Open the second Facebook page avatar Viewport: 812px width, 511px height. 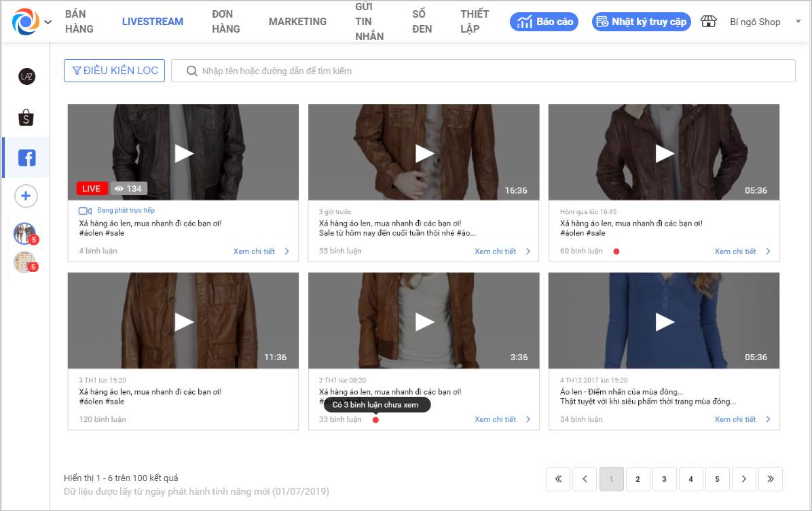click(x=24, y=262)
